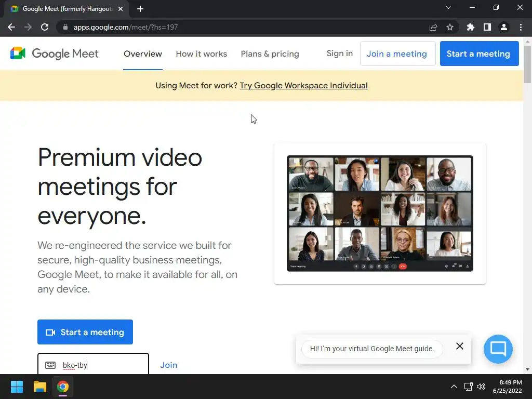Click the page vertical scrollbar thumb
The height and width of the screenshot is (399, 532).
click(528, 64)
